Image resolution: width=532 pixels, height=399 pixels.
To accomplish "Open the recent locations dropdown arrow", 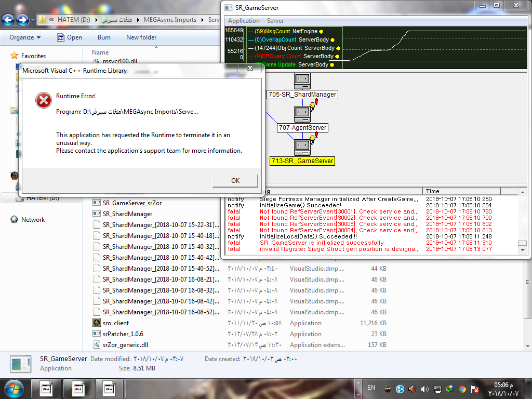I will tap(33, 20).
